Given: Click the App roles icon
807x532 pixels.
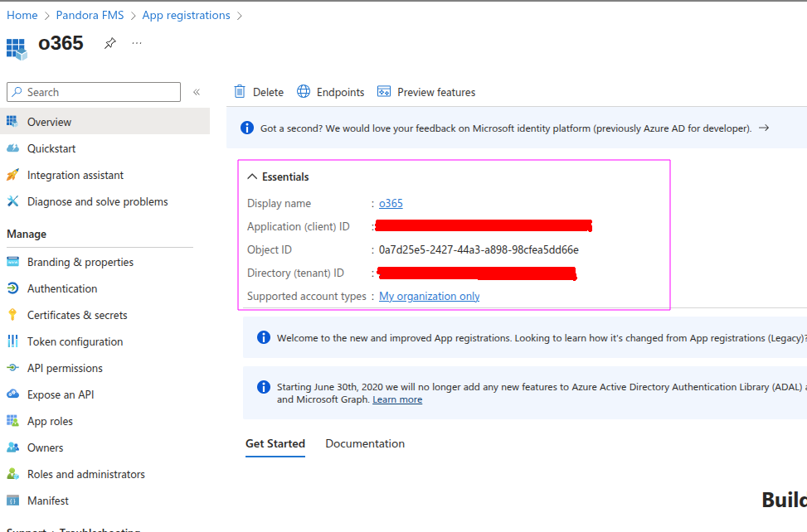Looking at the screenshot, I should click(x=12, y=421).
